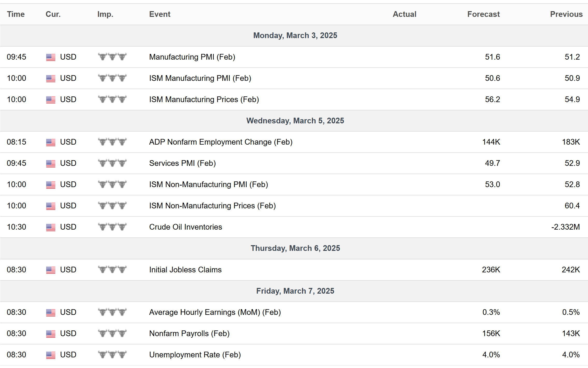Click forecast value 56.2 for ISM Manufacturing Prices
Viewport: 588px width, 368px height.
[x=492, y=100]
